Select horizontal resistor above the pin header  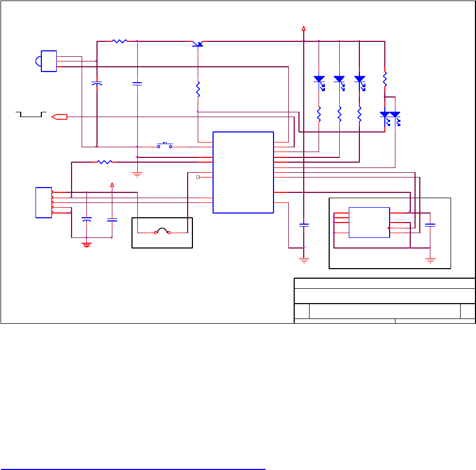click(x=104, y=162)
